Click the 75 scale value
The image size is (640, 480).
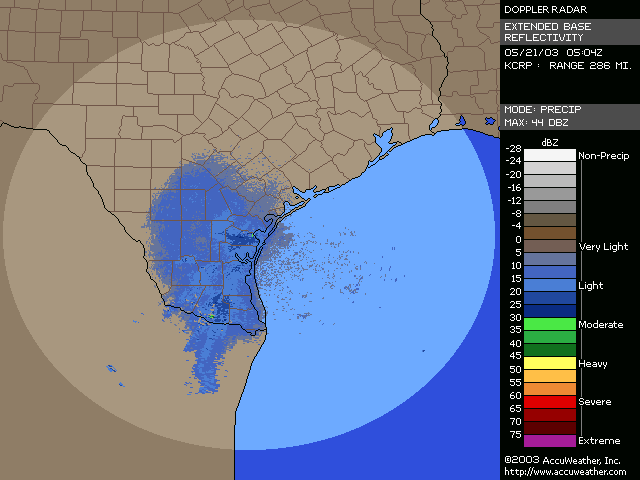[x=516, y=434]
